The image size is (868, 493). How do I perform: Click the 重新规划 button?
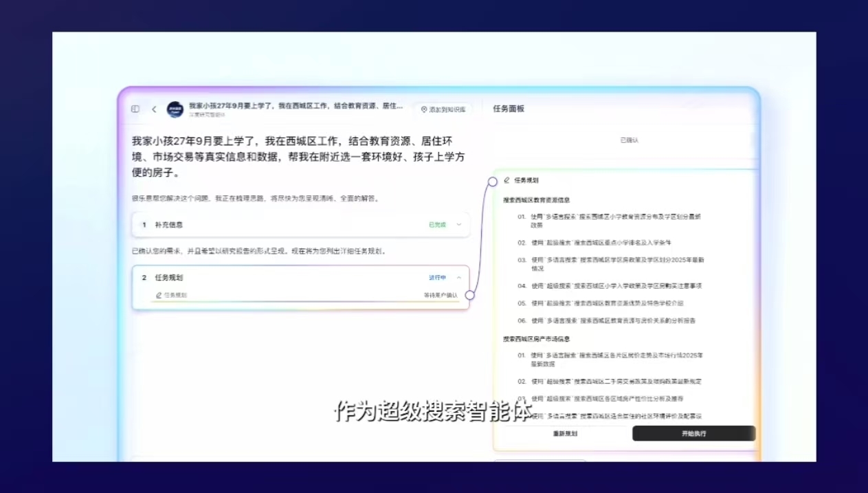[x=565, y=434]
